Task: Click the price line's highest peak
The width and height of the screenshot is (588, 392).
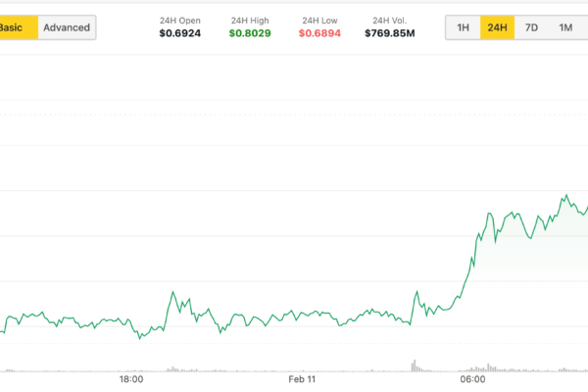Action: (565, 196)
